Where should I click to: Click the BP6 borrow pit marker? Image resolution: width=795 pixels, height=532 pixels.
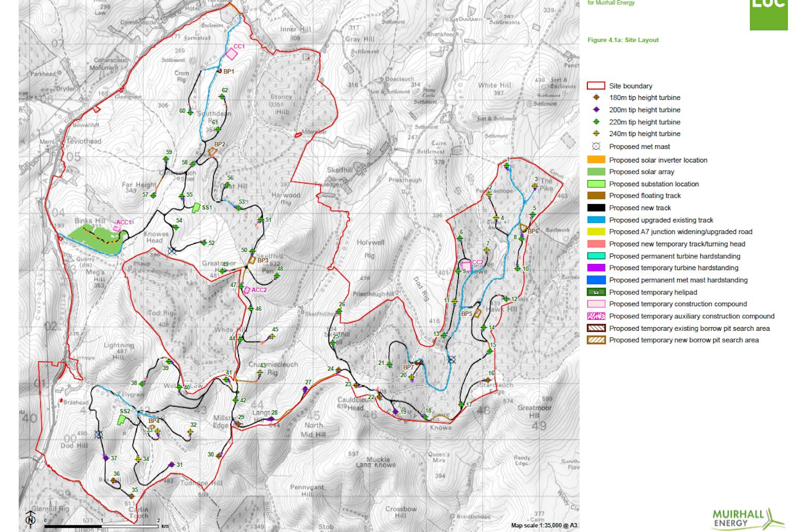(x=523, y=228)
